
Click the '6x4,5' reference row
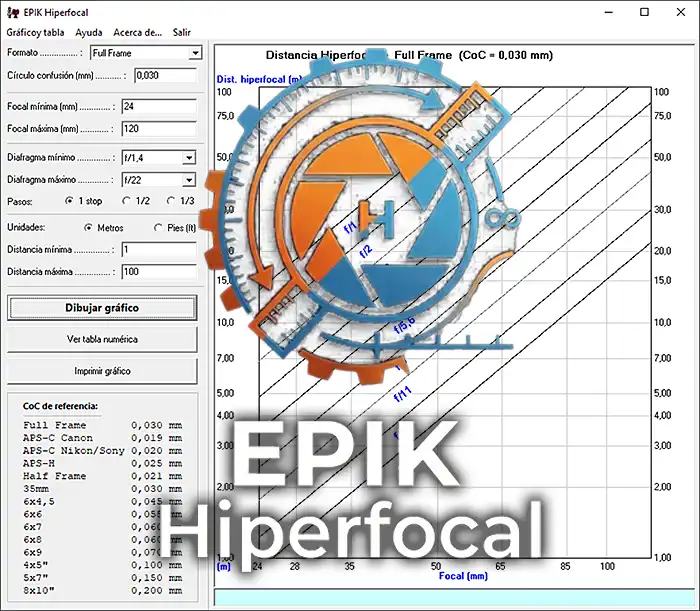[x=103, y=502]
